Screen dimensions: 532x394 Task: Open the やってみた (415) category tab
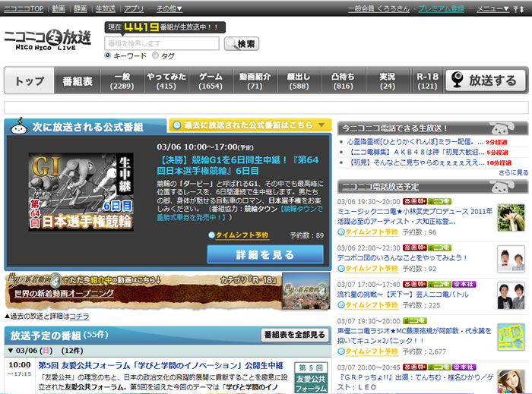(166, 80)
